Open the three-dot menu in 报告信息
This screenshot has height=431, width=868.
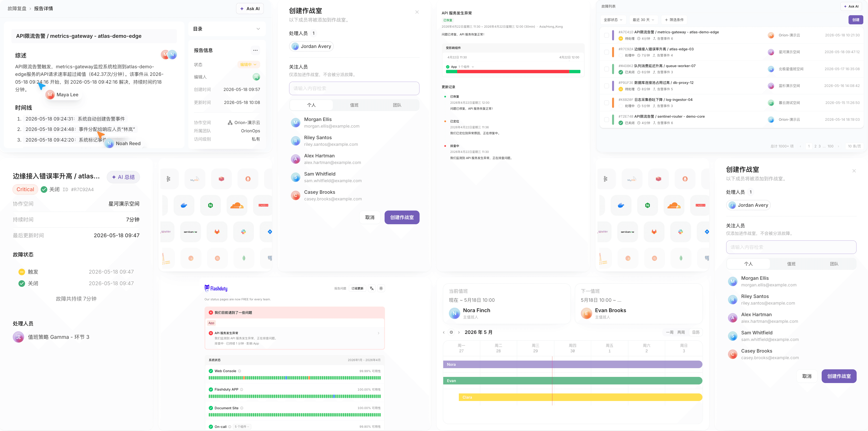pyautogui.click(x=255, y=51)
